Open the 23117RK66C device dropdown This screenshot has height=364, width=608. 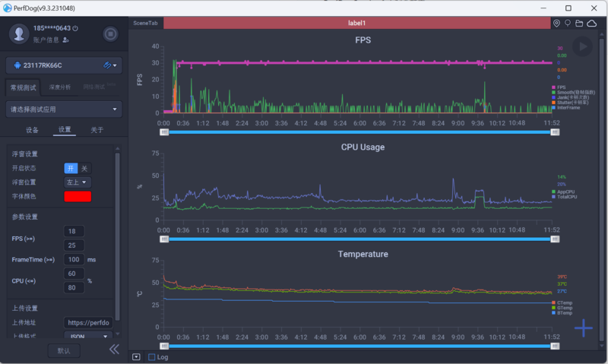(64, 65)
